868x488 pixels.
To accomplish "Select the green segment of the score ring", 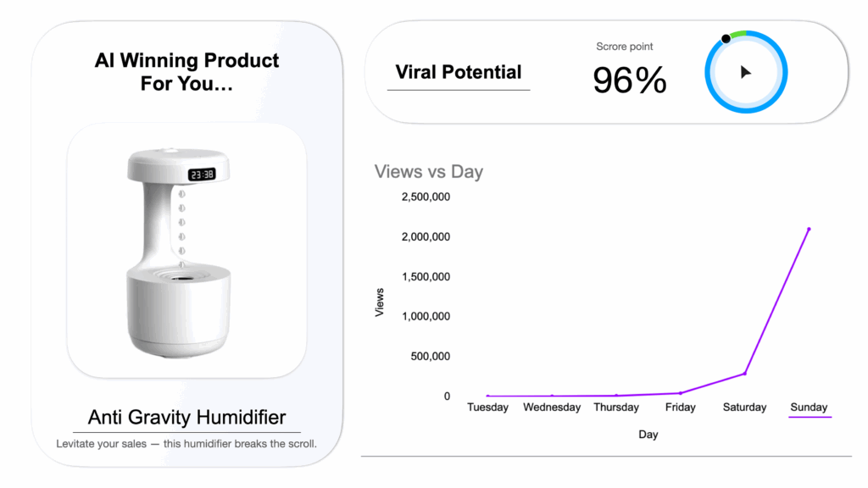I will coord(738,34).
